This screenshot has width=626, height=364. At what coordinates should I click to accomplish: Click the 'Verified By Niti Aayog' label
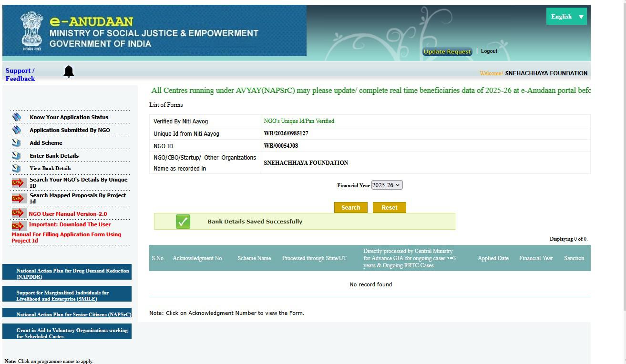pos(181,121)
